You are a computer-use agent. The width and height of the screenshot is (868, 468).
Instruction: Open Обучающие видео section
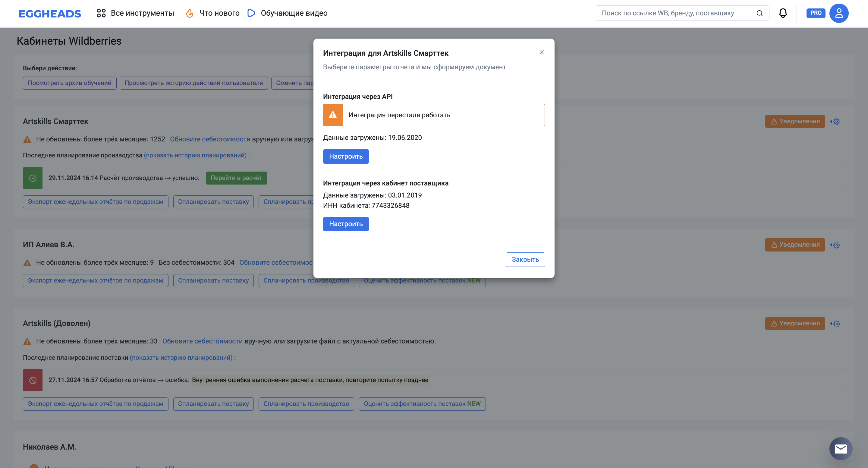click(288, 13)
